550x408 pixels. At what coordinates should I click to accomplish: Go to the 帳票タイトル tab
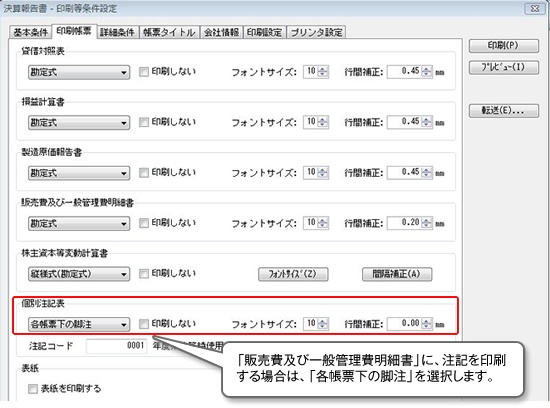click(169, 32)
